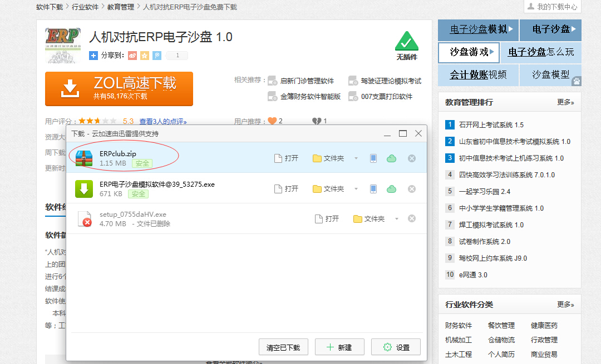
Task: Click the green cloud icon for ERPclub.zip
Action: [392, 158]
